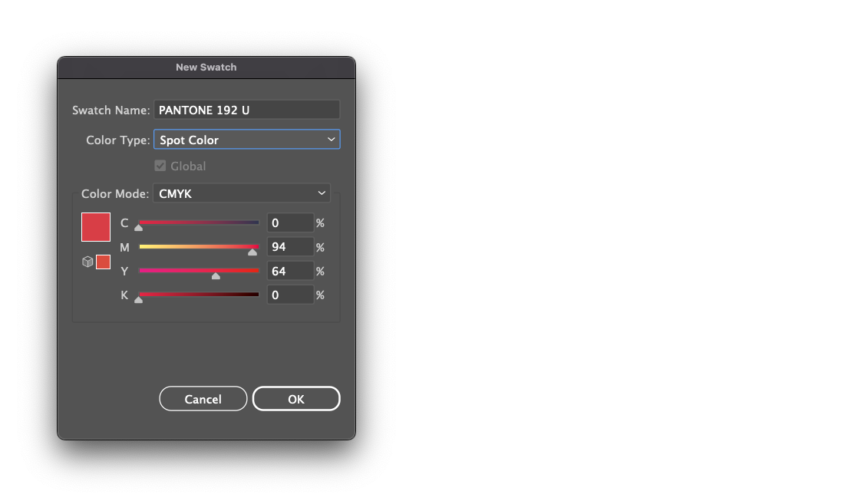The image size is (861, 504).
Task: Expand the Color Mode CMYK dropdown
Action: [x=242, y=194]
